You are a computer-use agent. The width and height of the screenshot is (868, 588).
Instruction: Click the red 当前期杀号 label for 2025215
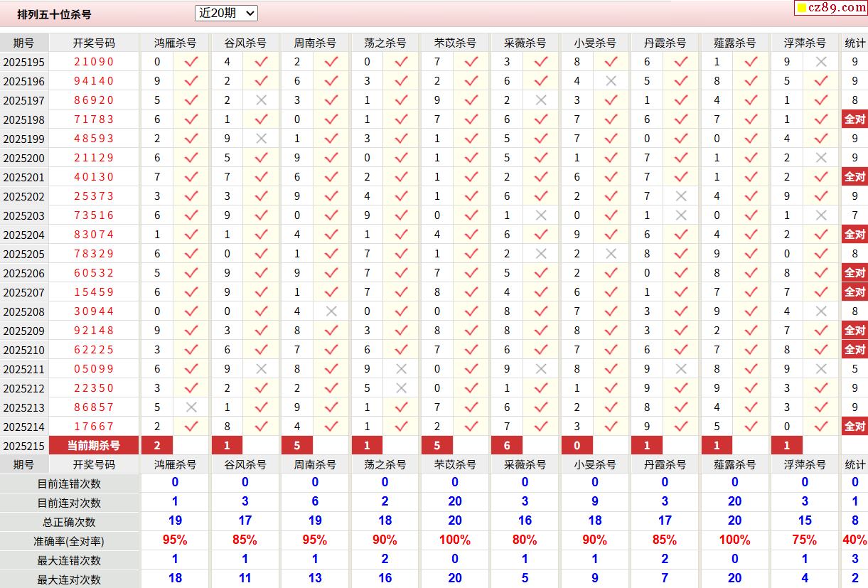pos(94,446)
